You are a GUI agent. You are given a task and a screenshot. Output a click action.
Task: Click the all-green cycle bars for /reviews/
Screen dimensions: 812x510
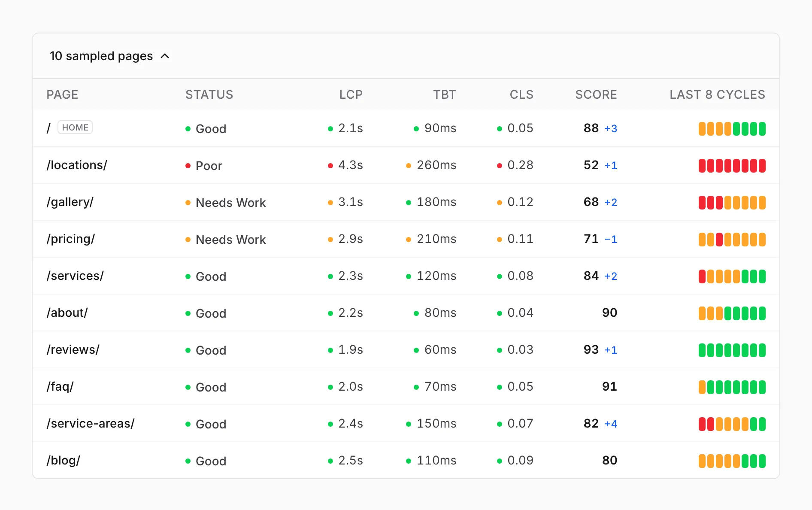(732, 350)
